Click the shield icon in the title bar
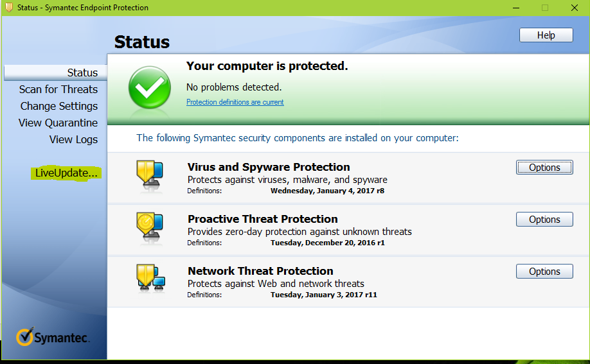 pos(9,8)
